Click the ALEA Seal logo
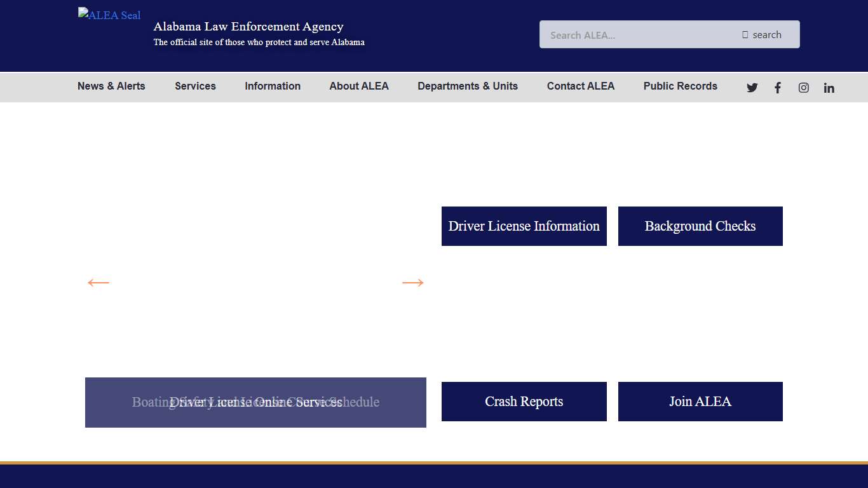 [x=109, y=15]
